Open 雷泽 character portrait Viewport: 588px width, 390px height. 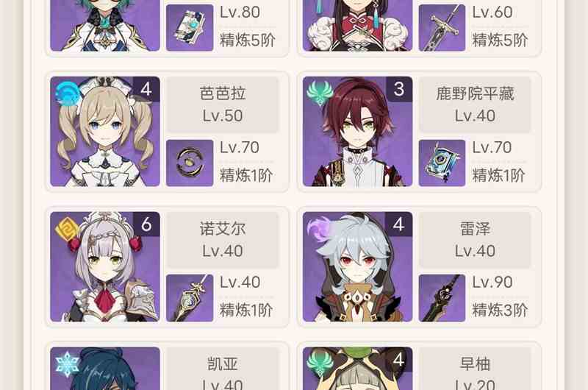358,266
